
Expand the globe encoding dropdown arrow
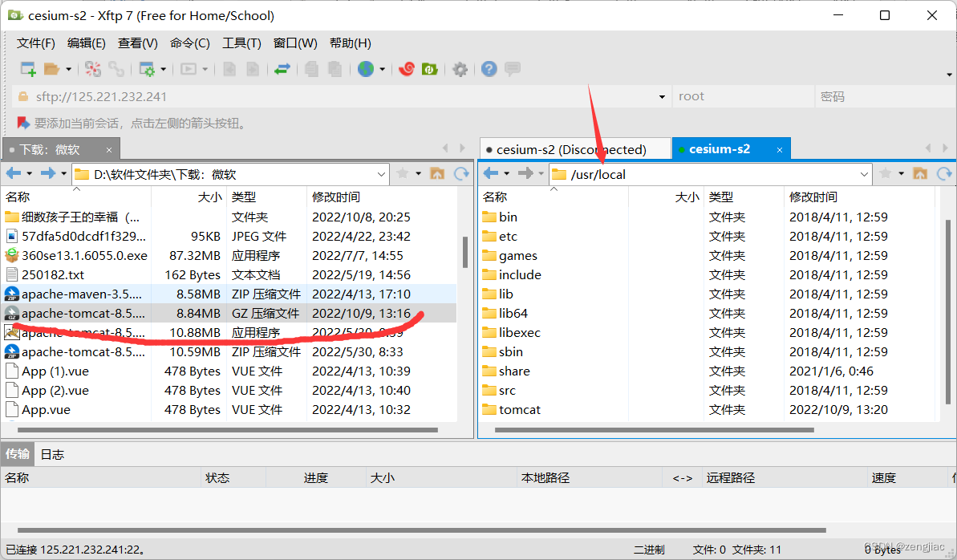[x=382, y=69]
